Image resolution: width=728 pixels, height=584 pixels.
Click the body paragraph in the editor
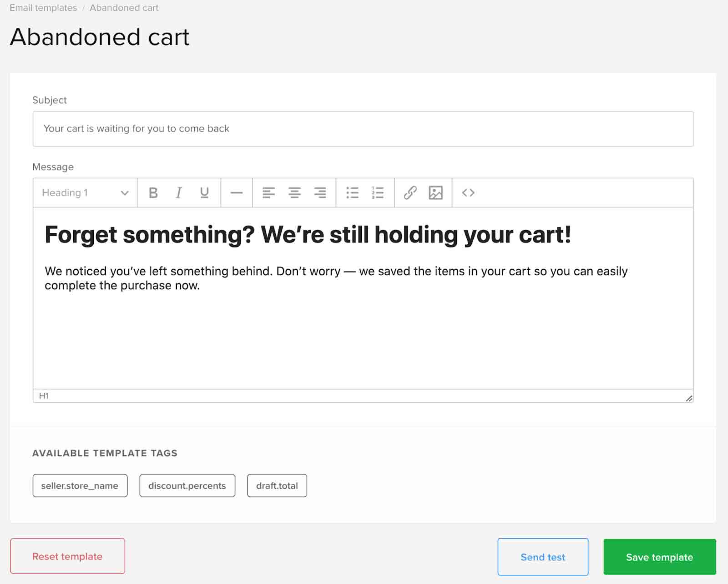tap(336, 278)
